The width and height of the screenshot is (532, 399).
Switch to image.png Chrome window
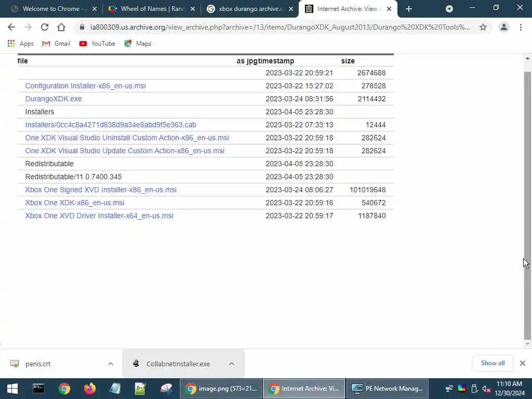[x=221, y=389]
